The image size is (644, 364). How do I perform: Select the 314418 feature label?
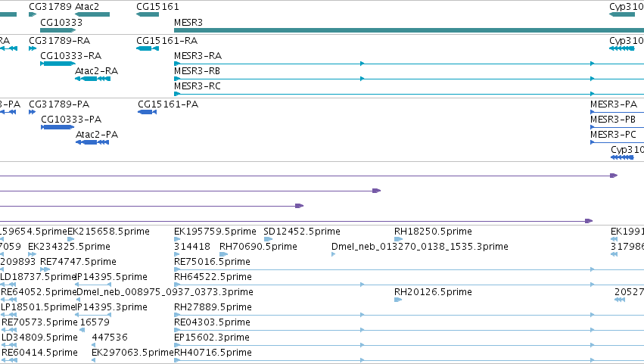point(192,246)
